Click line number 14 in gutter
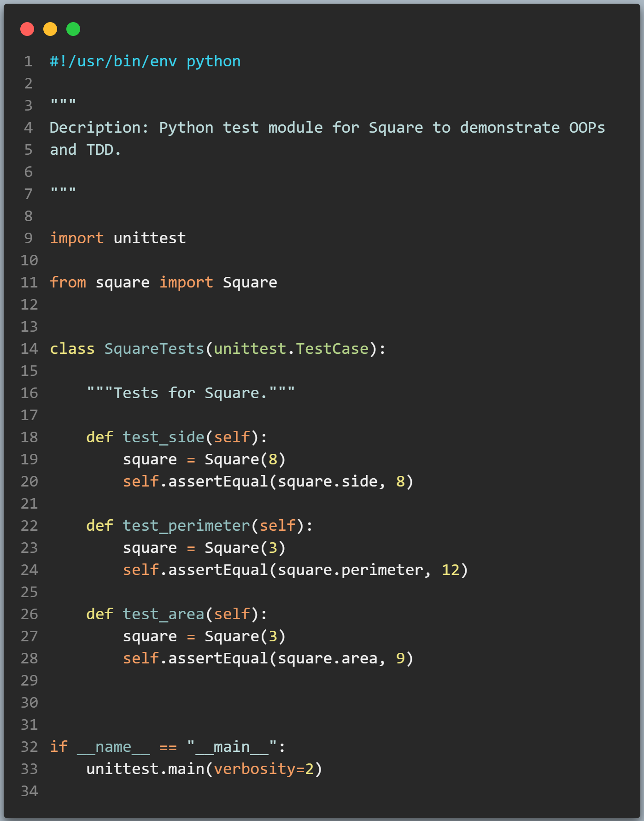The height and width of the screenshot is (821, 644). coord(29,349)
